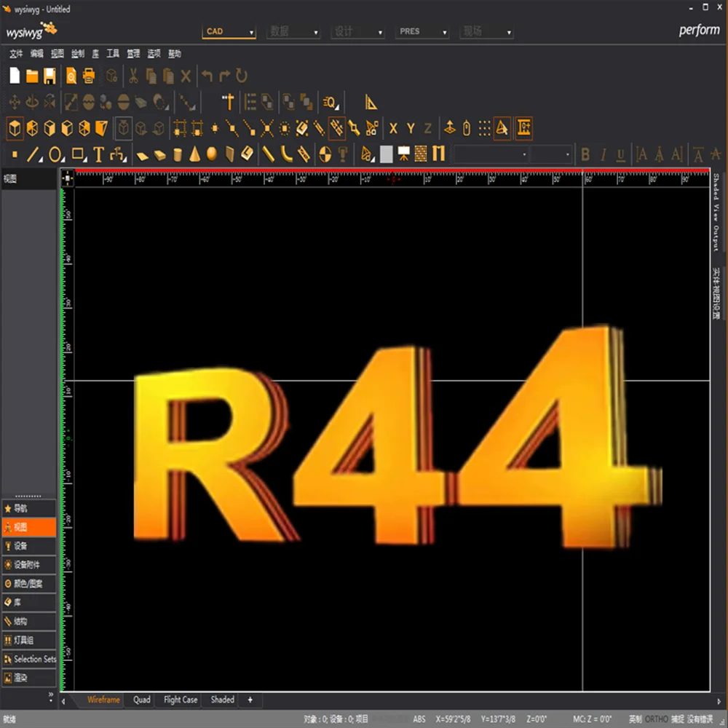
Task: Open the Selection Sets sidebar panel
Action: [x=29, y=659]
